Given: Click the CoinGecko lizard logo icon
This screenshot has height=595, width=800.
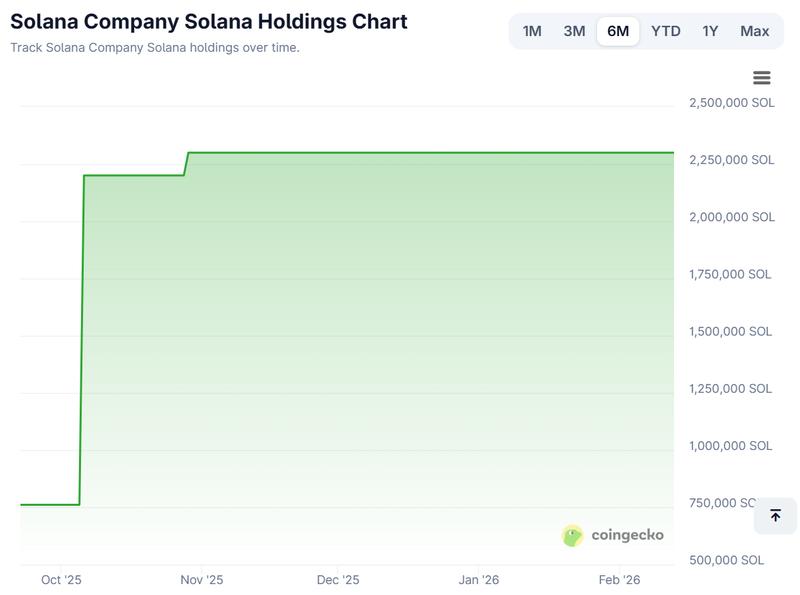Looking at the screenshot, I should tap(572, 535).
